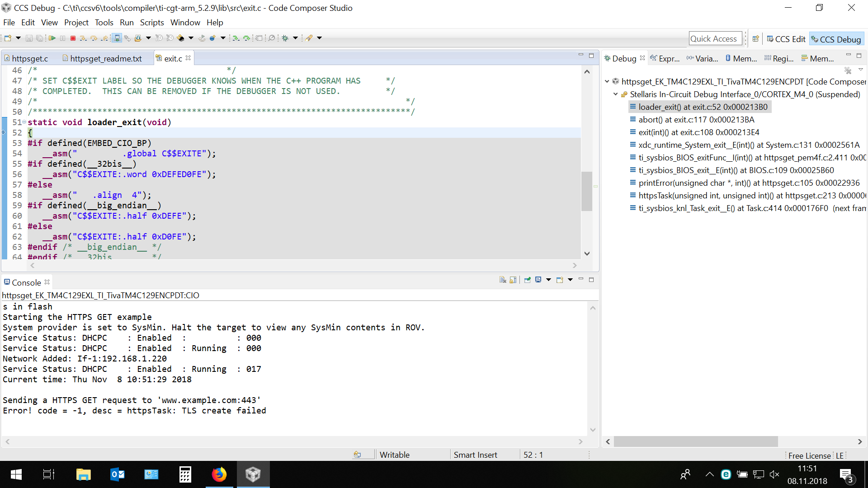Screen dimensions: 868x488
Task: Click the Open Perspective icon
Action: click(755, 39)
